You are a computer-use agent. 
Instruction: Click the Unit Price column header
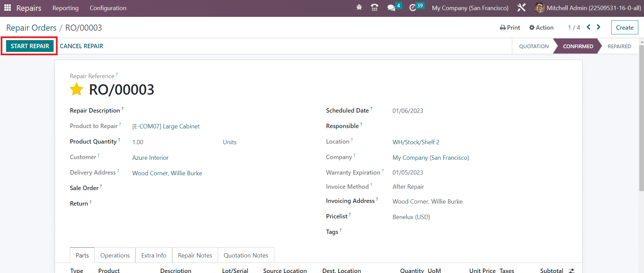point(482,270)
